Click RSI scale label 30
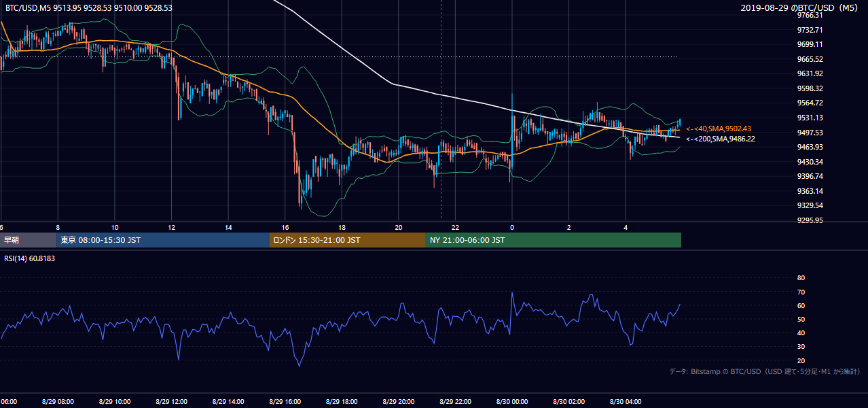This screenshot has height=408, width=868. click(x=801, y=347)
